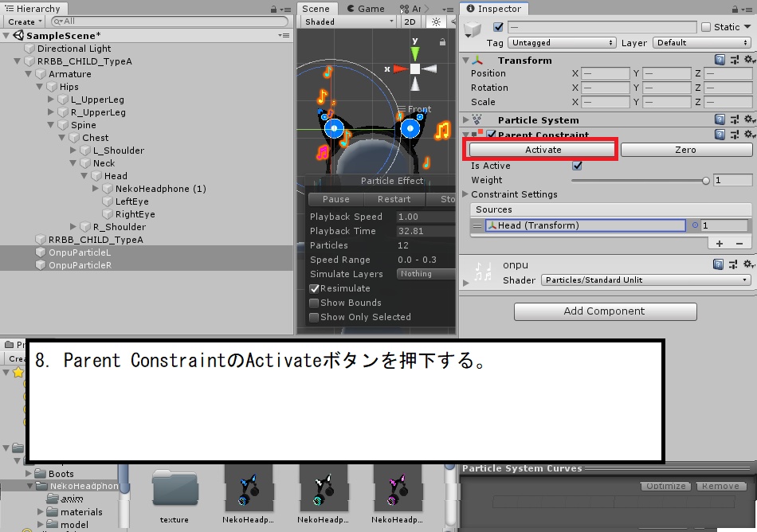Open the Shaded draw mode dropdown
The width and height of the screenshot is (757, 532).
tap(347, 22)
